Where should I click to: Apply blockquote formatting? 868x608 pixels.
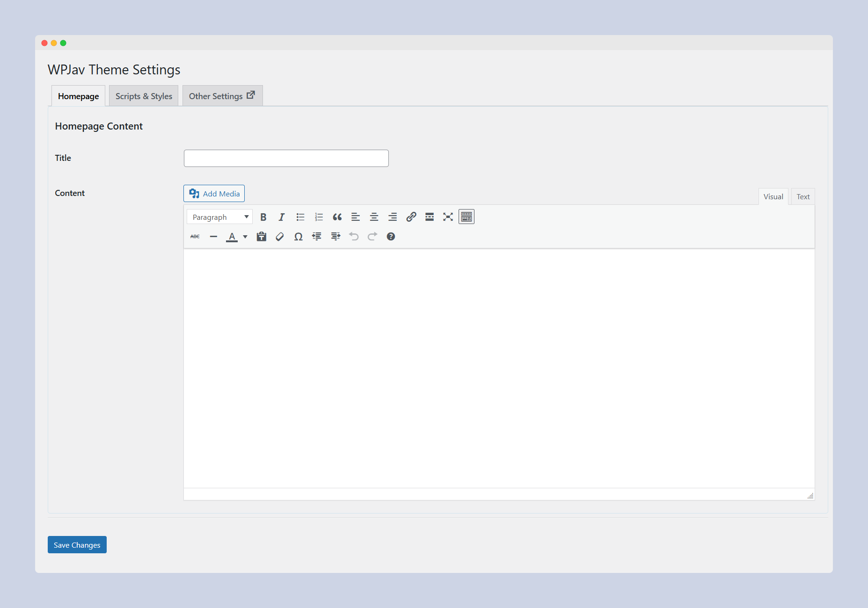[x=337, y=217]
